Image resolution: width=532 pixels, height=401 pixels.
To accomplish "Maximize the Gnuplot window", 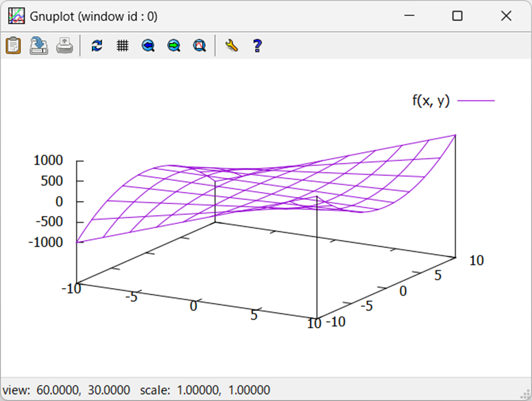I will (457, 16).
